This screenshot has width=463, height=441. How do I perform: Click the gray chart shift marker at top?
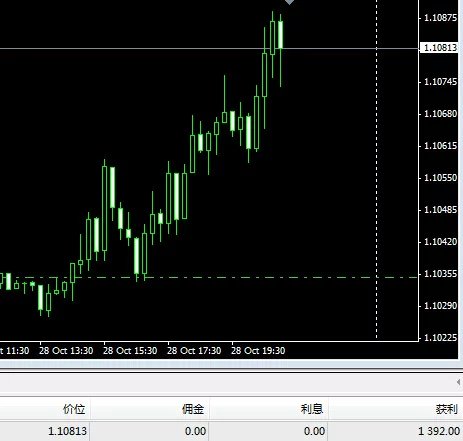[289, 2]
